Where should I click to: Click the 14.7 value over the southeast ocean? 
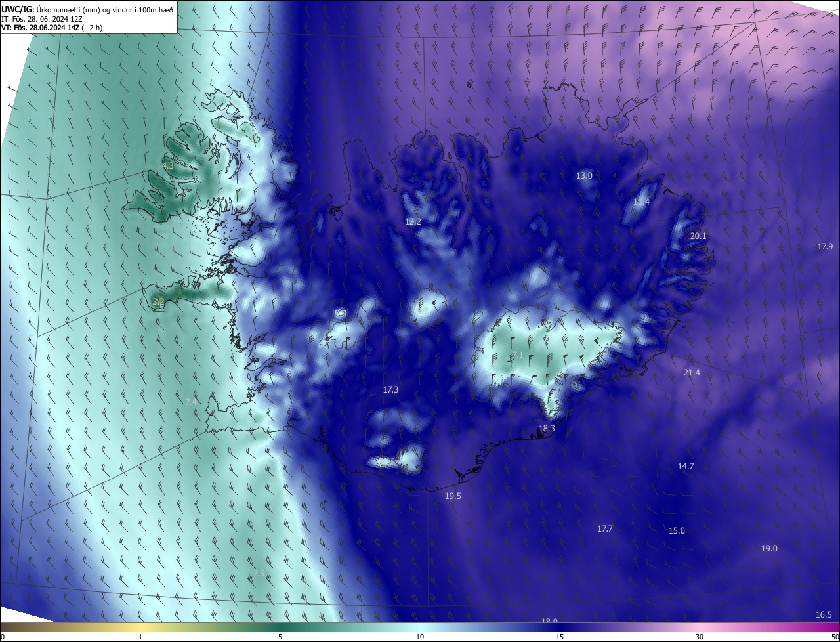(x=685, y=466)
